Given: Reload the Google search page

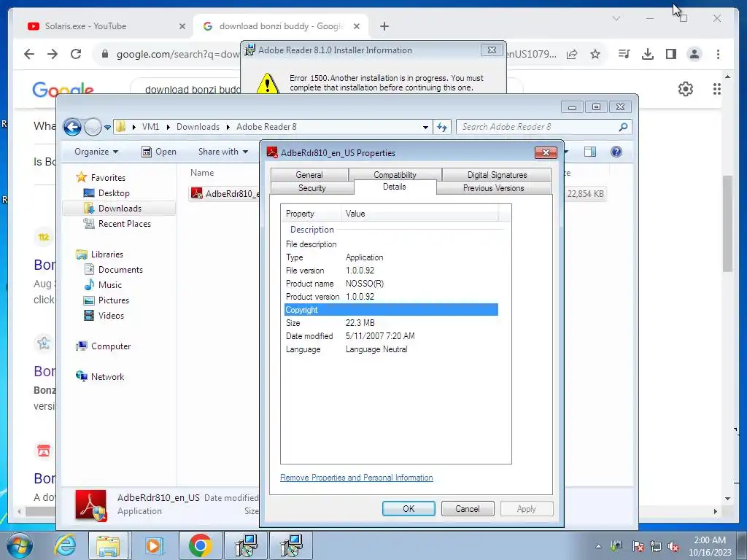Looking at the screenshot, I should coord(76,54).
